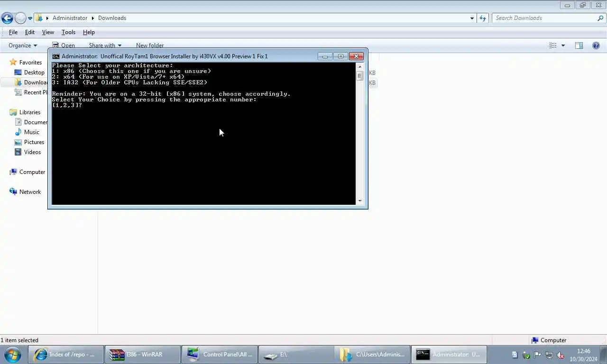Select Downloads in the address breadcrumb

pyautogui.click(x=112, y=18)
